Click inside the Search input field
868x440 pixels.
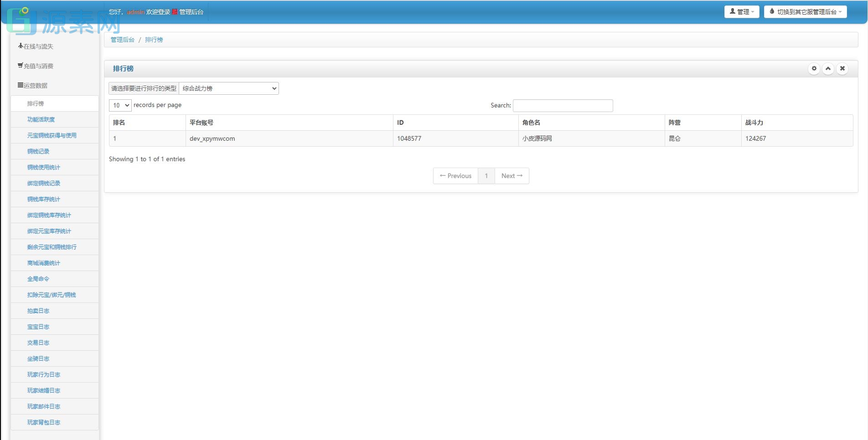(x=563, y=106)
